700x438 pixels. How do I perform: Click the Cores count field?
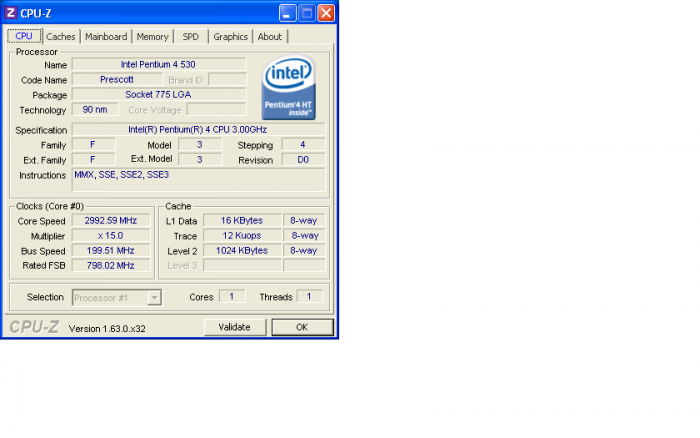[x=232, y=296]
